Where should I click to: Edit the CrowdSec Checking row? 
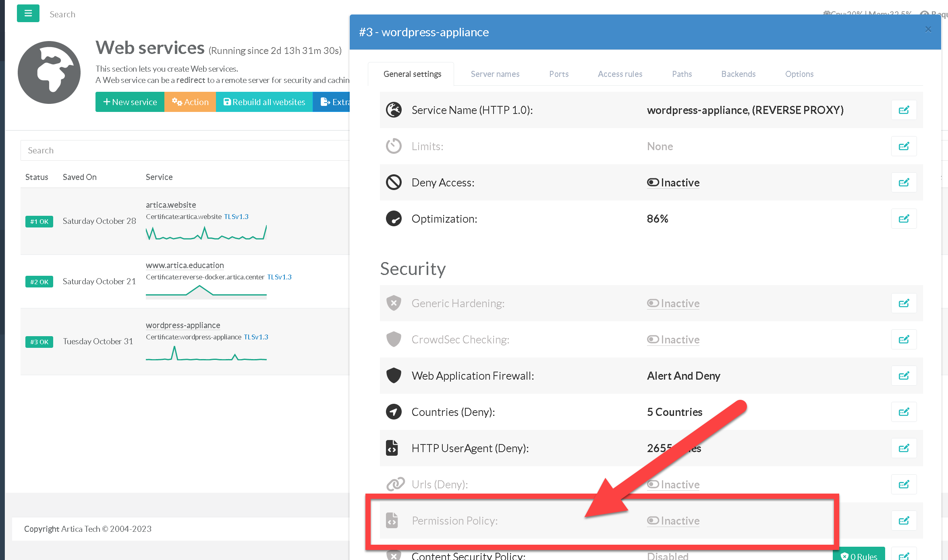[904, 339]
